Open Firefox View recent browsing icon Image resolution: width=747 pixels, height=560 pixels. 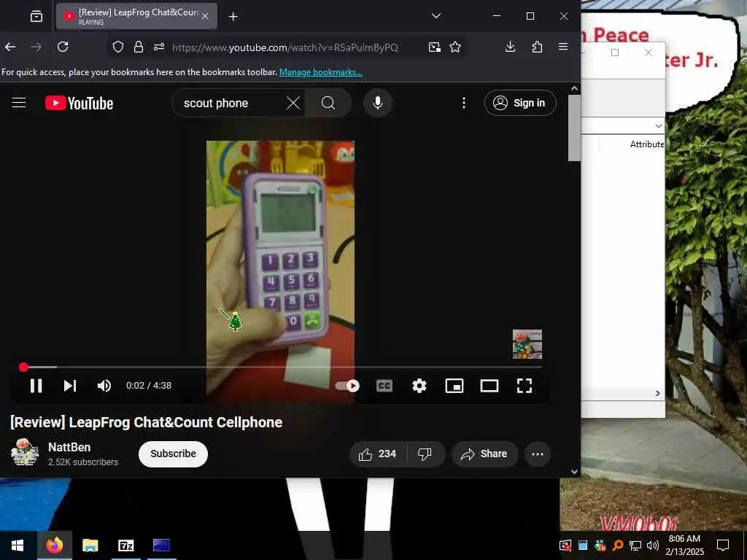[x=36, y=17]
